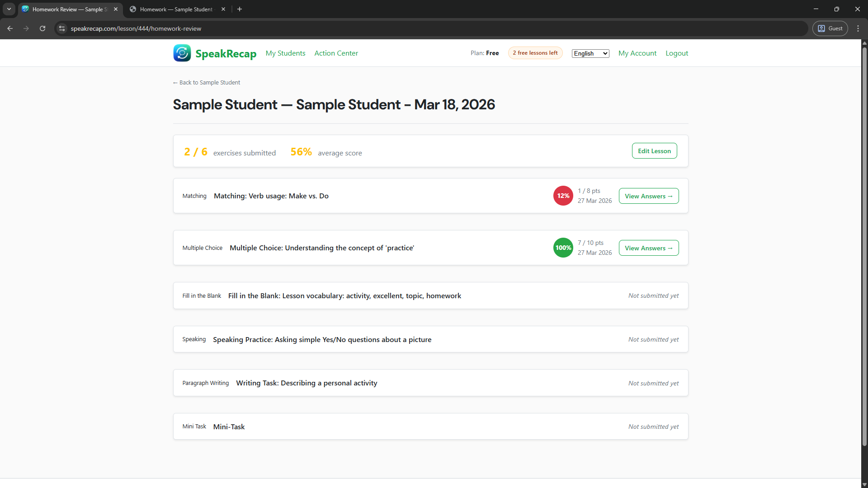The image size is (868, 488).
Task: Click the Mini-Task exercise title
Action: 229,427
